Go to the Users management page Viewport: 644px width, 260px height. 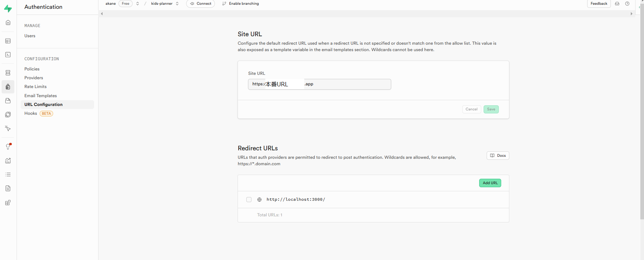tap(30, 36)
